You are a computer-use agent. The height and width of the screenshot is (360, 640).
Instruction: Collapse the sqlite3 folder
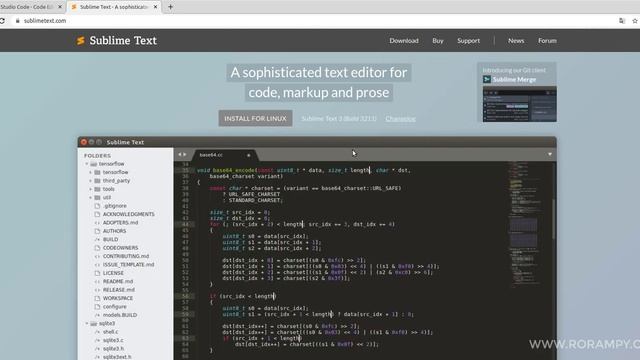pyautogui.click(x=87, y=323)
